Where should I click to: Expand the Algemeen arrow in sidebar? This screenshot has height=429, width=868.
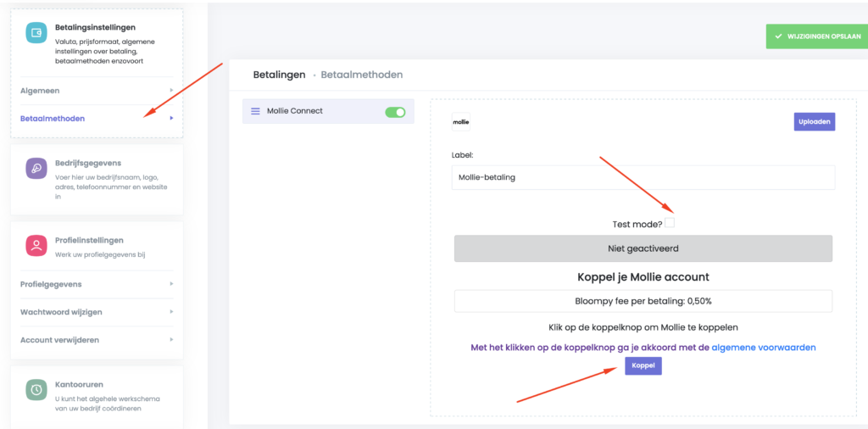(x=171, y=91)
